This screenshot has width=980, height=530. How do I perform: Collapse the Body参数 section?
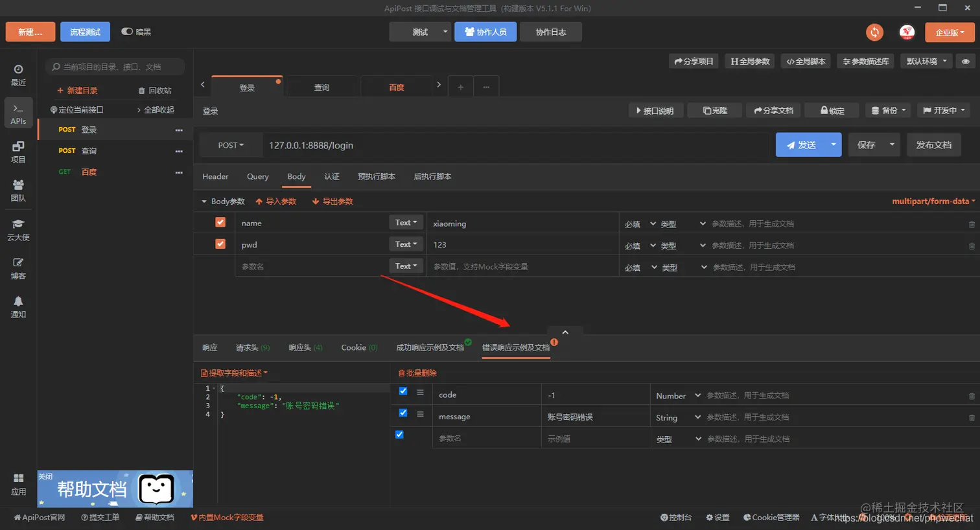[204, 202]
